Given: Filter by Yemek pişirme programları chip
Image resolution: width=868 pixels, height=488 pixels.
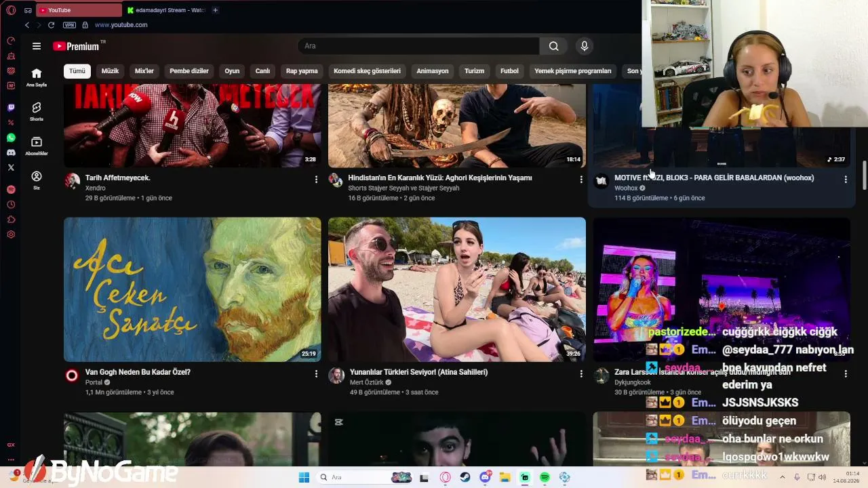Looking at the screenshot, I should (573, 71).
